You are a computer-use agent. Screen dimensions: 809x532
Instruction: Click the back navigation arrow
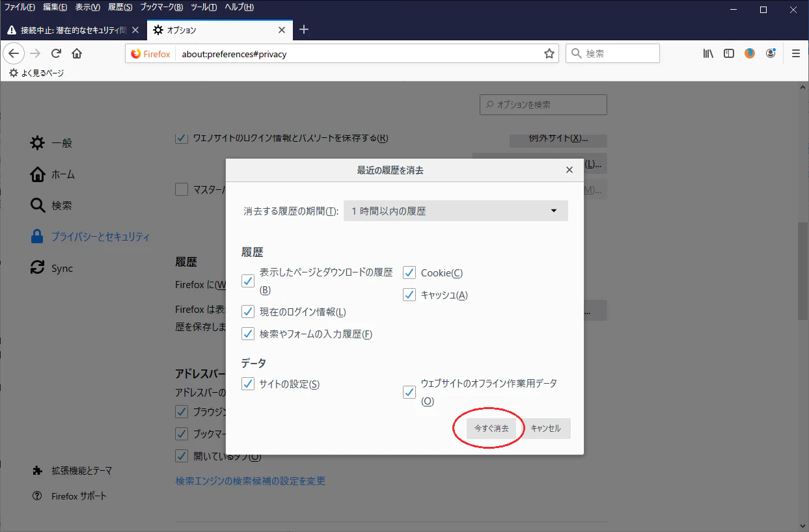tap(14, 53)
